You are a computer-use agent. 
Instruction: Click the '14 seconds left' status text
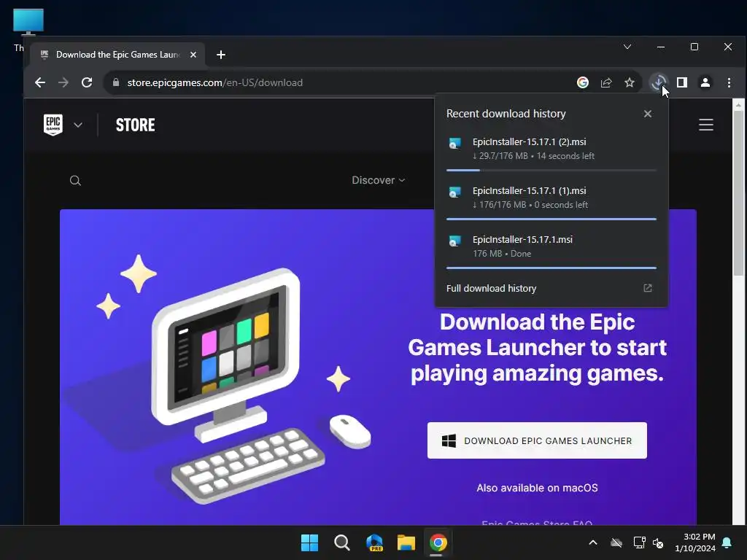(x=565, y=156)
